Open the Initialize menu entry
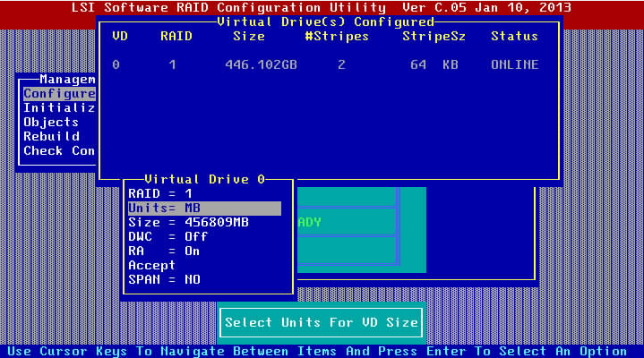 click(59, 108)
